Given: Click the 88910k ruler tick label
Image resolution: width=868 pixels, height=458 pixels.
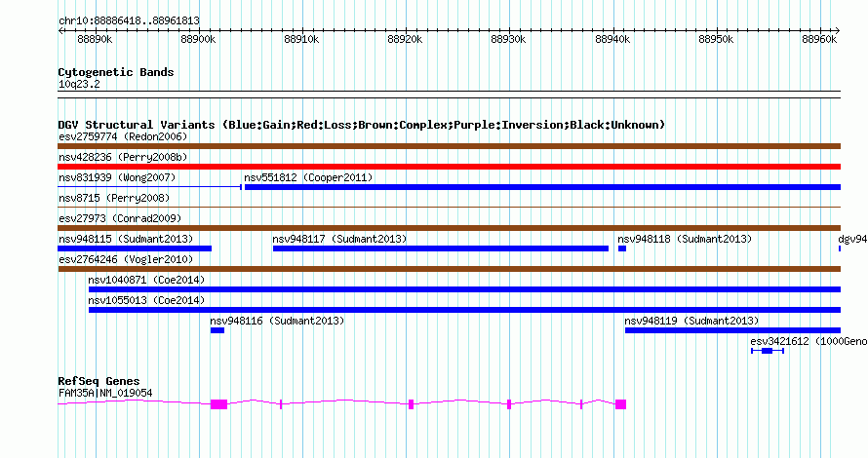Looking at the screenshot, I should tap(301, 39).
